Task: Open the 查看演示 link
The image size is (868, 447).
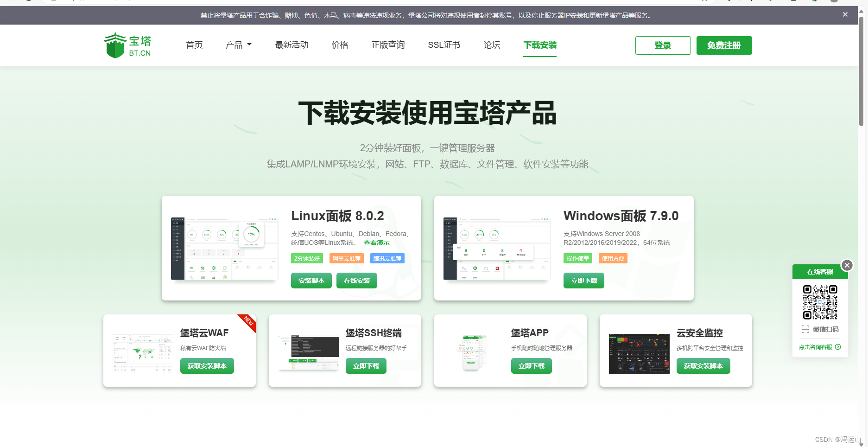Action: pyautogui.click(x=377, y=243)
